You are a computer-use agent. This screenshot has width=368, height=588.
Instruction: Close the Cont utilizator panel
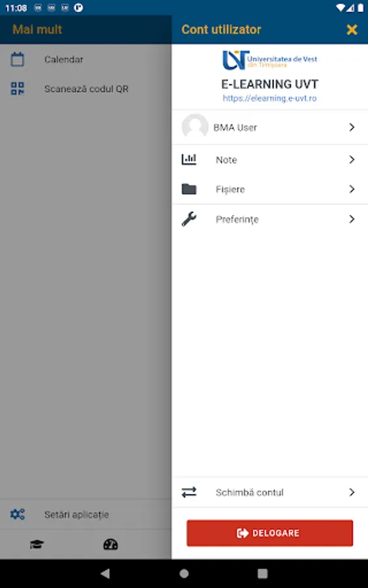[x=352, y=29]
